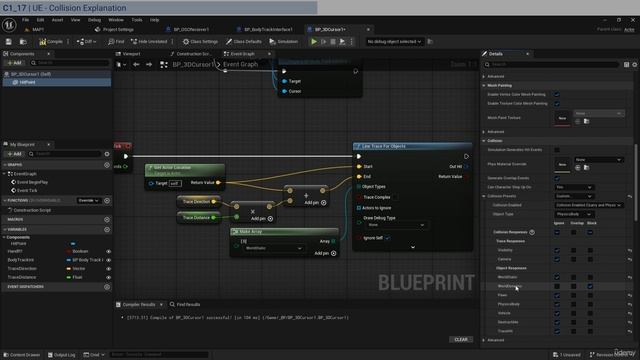Open Collision Enabled dropdown
Screen dimensions: 640x360
click(x=589, y=205)
